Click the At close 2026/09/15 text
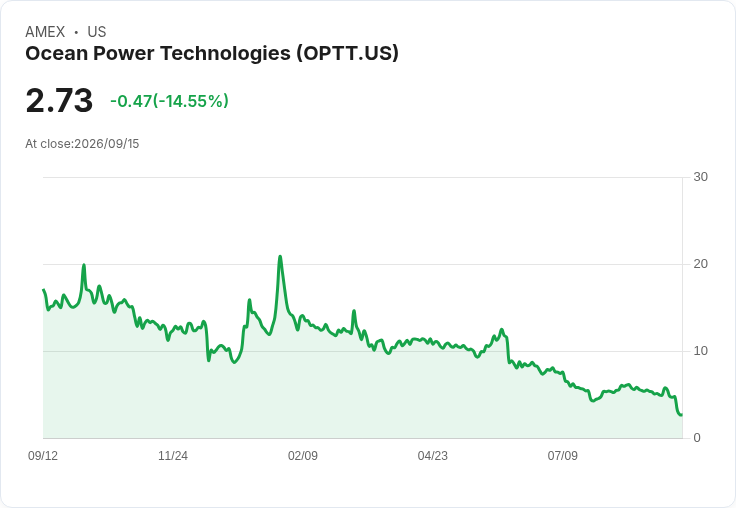The height and width of the screenshot is (508, 736). point(82,144)
